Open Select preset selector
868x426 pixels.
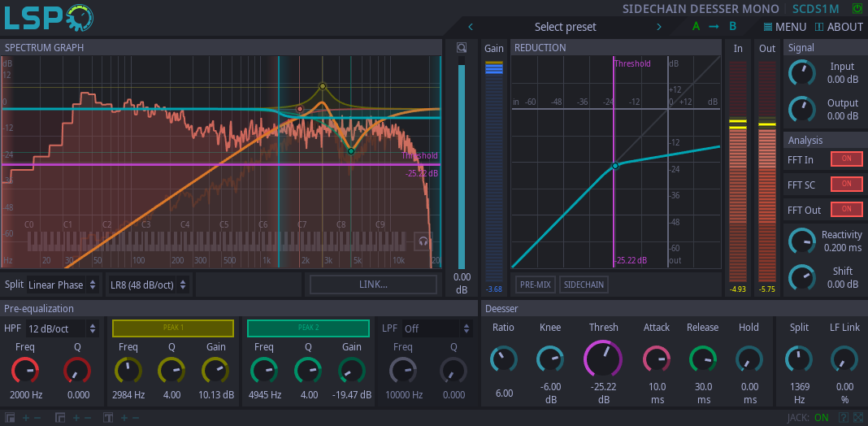point(565,27)
